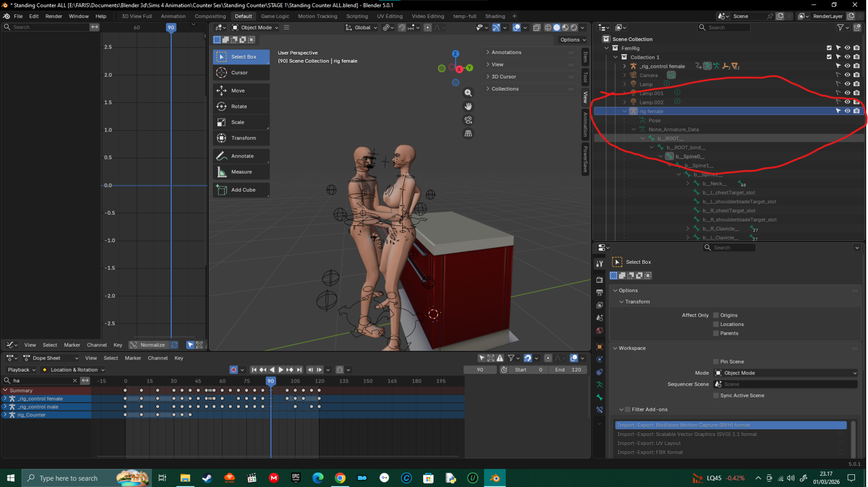The image size is (868, 487).
Task: Toggle X-ray display in viewport header
Action: pos(537,28)
